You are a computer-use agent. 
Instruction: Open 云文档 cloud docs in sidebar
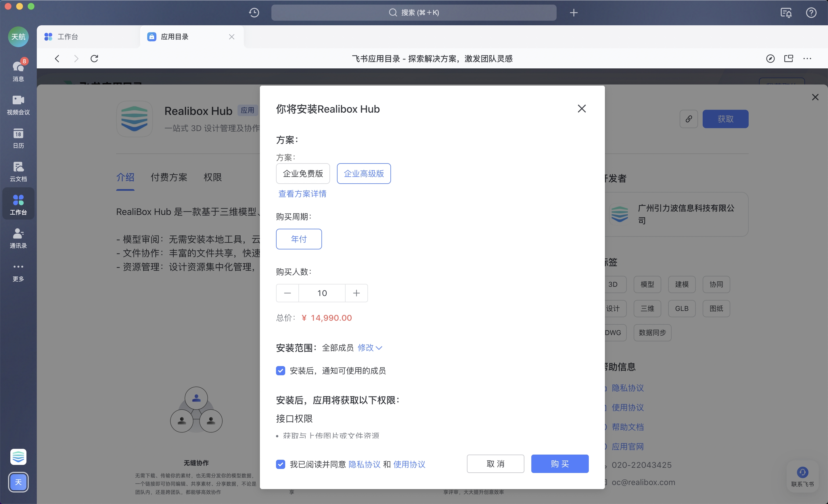pos(18,172)
